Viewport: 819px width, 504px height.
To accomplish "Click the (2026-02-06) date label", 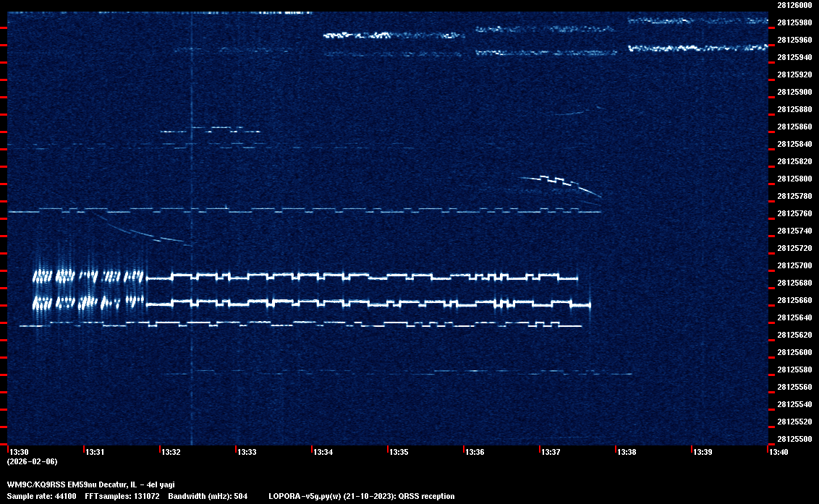I will [32, 461].
